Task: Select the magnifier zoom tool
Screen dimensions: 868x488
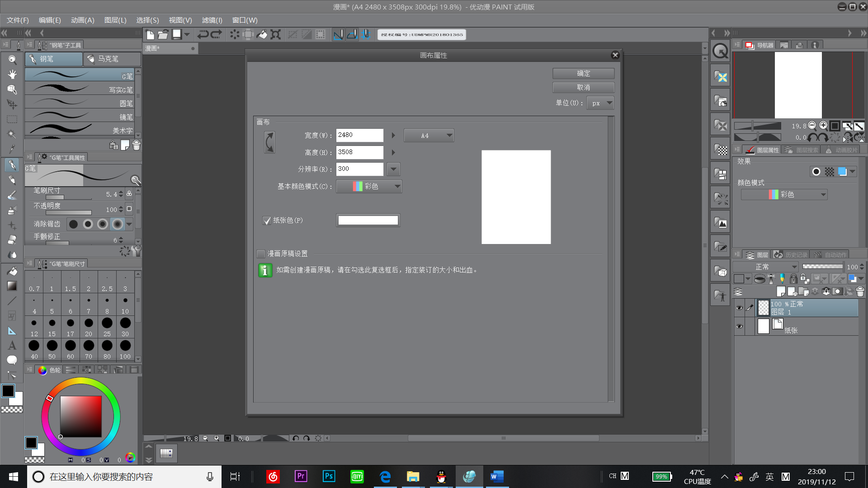Action: 12,59
